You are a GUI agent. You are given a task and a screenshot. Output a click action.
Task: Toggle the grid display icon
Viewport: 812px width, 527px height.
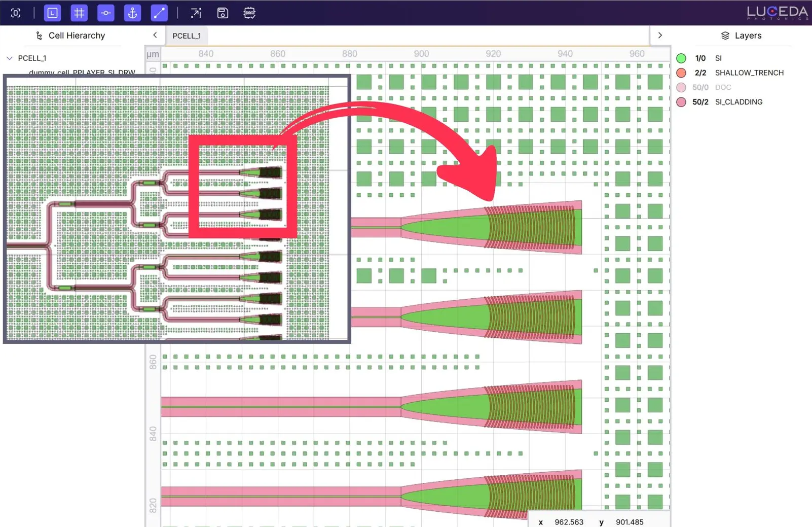pos(79,13)
